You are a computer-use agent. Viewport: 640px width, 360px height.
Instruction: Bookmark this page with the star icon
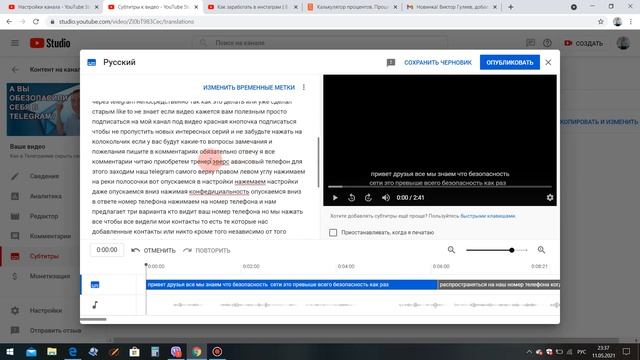[600, 22]
